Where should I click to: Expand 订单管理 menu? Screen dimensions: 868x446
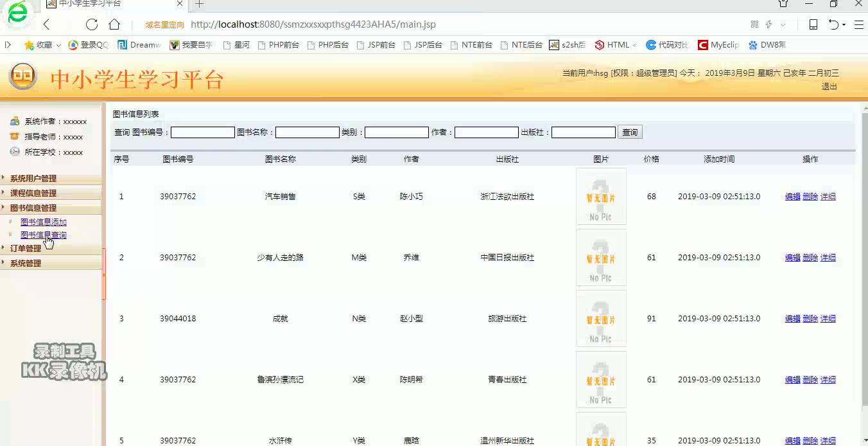coord(51,248)
